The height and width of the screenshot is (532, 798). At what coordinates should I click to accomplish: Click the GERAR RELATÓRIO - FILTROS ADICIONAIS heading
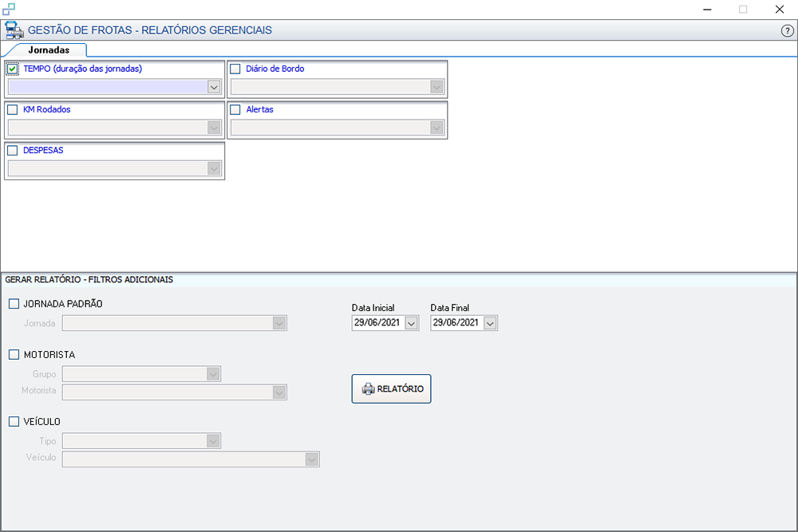tap(89, 280)
